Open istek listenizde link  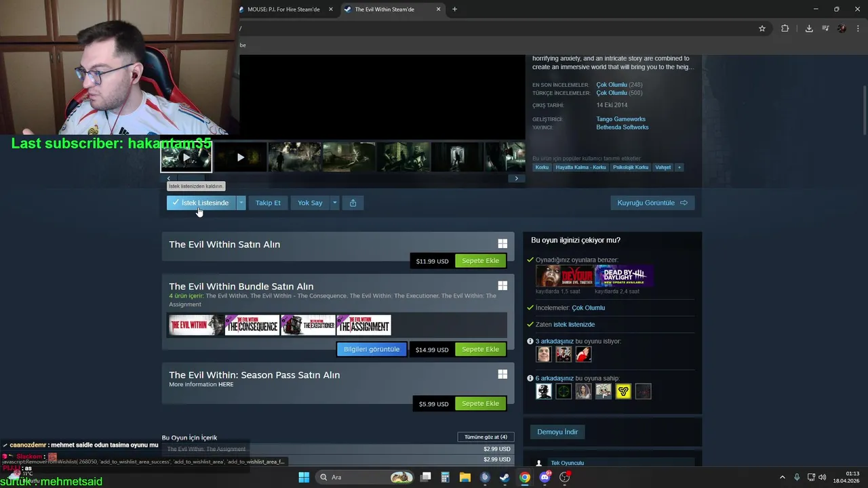(x=574, y=325)
